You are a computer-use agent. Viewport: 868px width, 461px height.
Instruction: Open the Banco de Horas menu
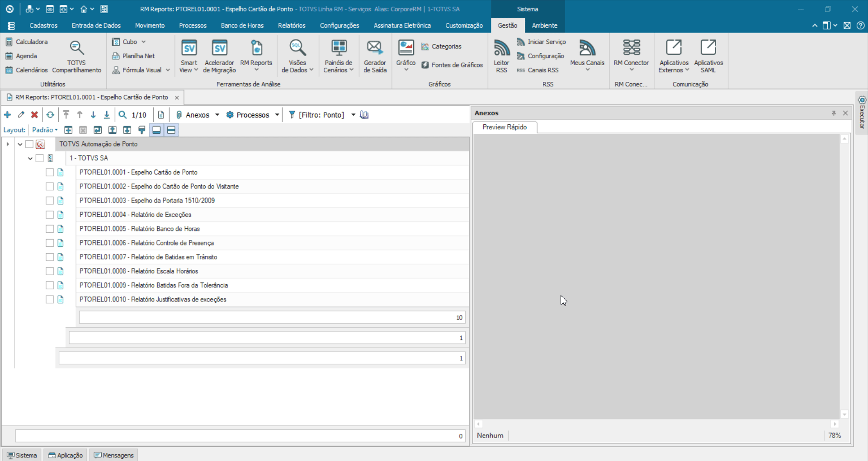click(x=242, y=25)
